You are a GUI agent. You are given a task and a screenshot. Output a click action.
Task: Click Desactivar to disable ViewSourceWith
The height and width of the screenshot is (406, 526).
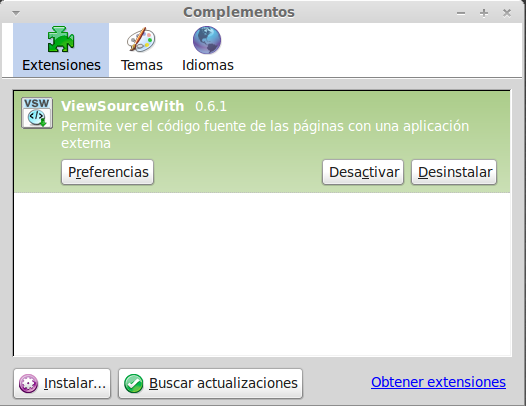coord(363,172)
